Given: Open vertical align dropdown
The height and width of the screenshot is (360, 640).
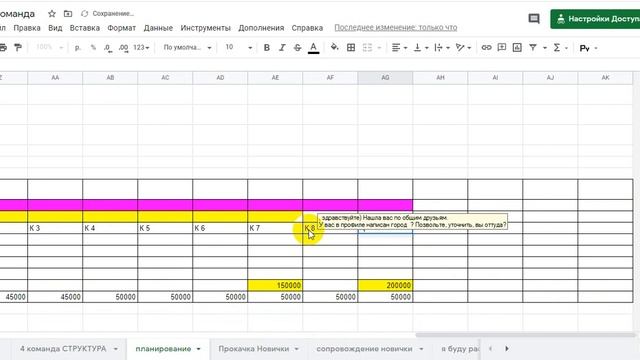Looking at the screenshot, I should coord(421,48).
